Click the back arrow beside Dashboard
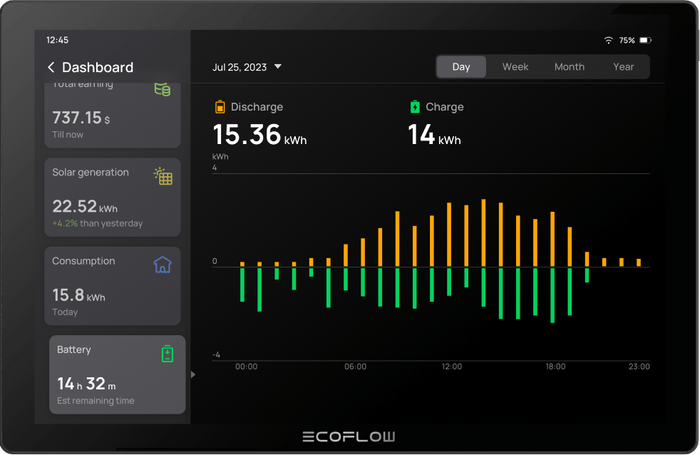 point(51,68)
